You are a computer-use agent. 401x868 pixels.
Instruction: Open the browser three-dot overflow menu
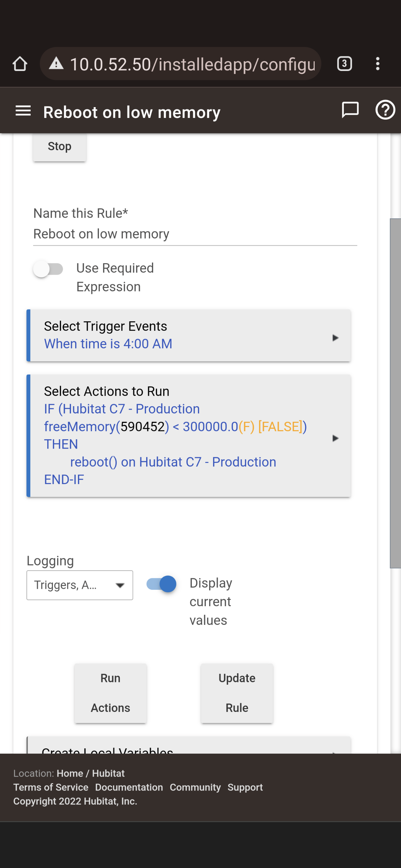pyautogui.click(x=378, y=64)
